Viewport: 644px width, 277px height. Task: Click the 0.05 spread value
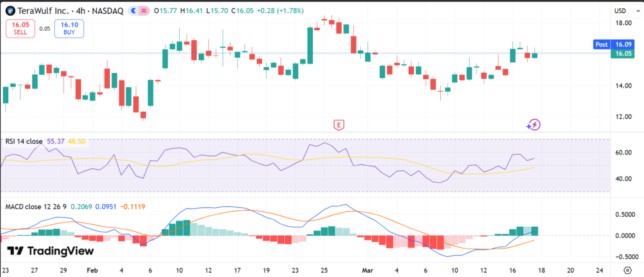[45, 29]
